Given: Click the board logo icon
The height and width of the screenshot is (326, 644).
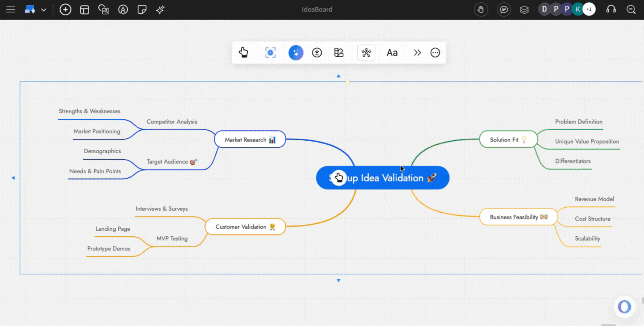Looking at the screenshot, I should coord(30,9).
